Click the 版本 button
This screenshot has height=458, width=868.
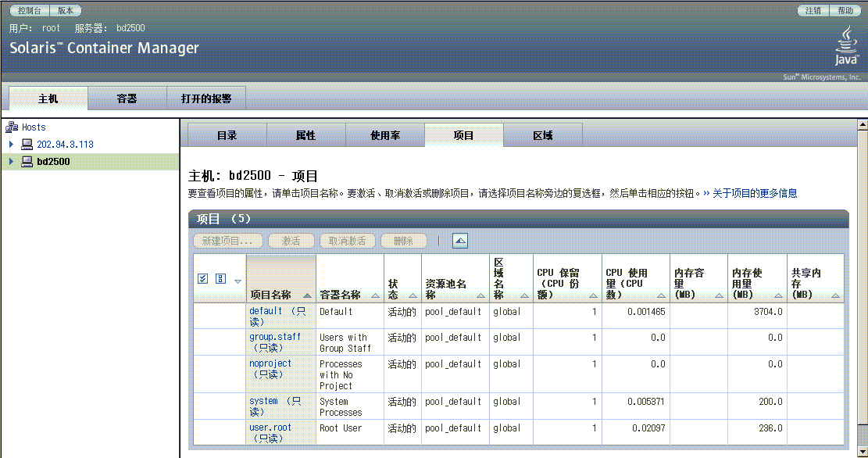66,10
